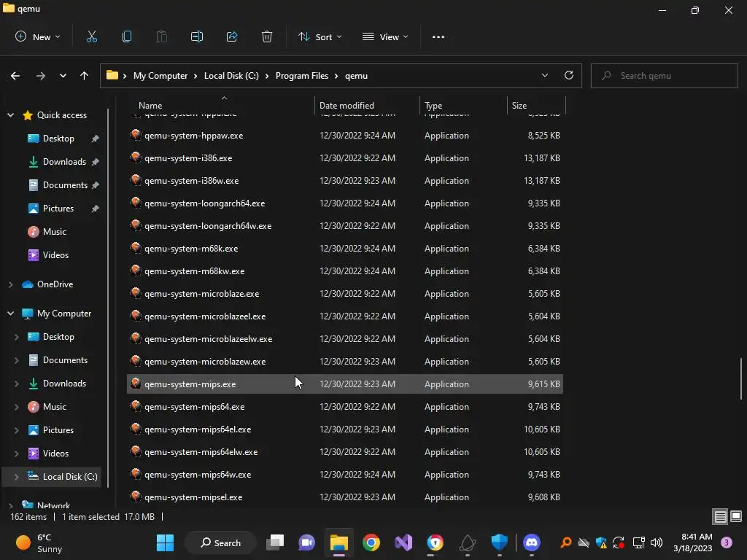Click the Copy icon in toolbar

pos(127,36)
